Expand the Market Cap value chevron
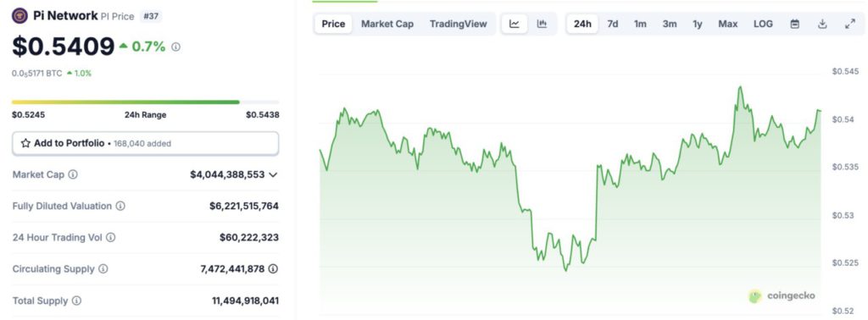This screenshot has height=320, width=868. [273, 174]
